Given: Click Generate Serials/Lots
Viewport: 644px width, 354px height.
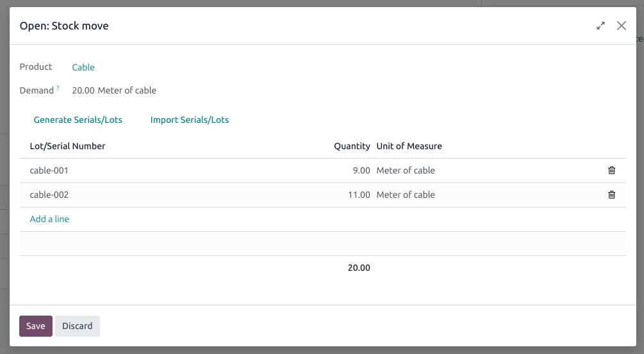Looking at the screenshot, I should coord(78,120).
